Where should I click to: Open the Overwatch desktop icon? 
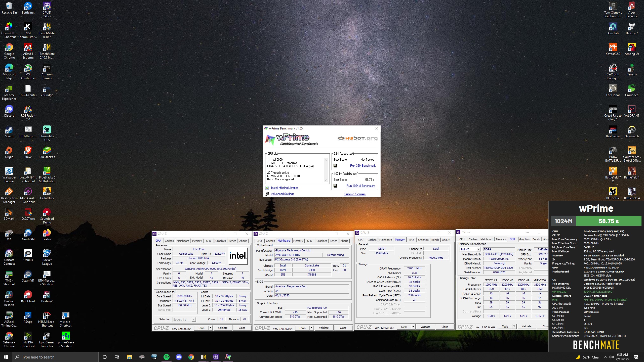tap(632, 132)
